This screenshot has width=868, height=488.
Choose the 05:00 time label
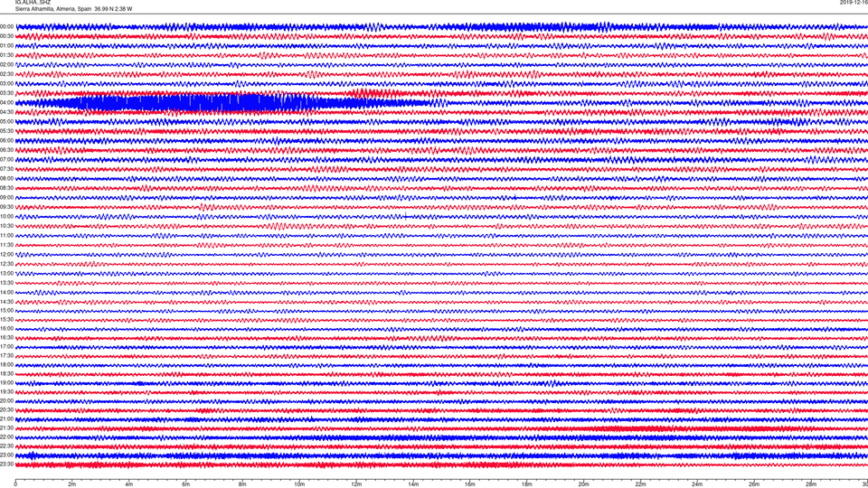pyautogui.click(x=6, y=121)
